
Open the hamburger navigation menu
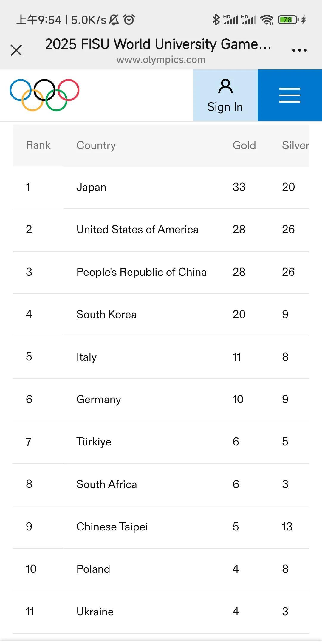pyautogui.click(x=290, y=95)
